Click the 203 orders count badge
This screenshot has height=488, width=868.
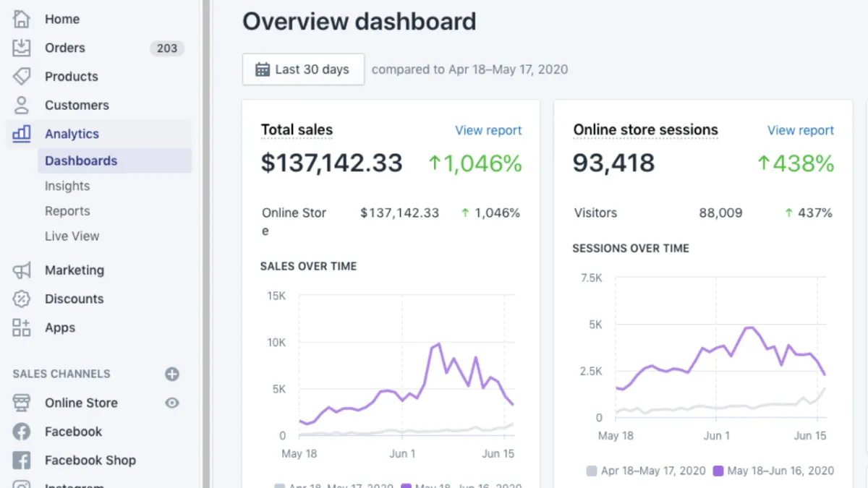pos(167,48)
